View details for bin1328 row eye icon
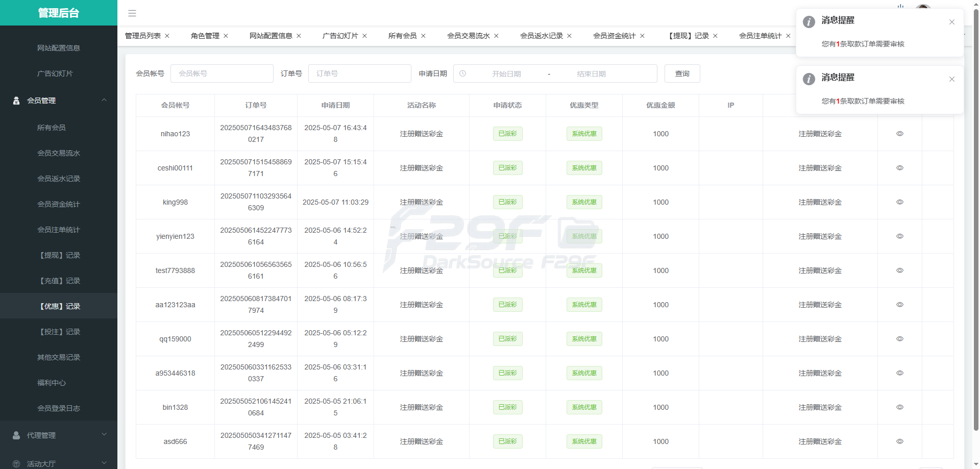This screenshot has width=980, height=469. pos(900,407)
